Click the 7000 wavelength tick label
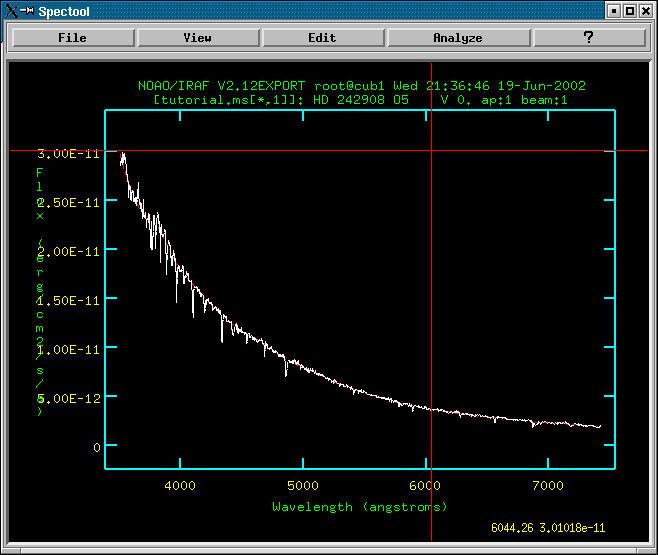658x555 pixels. pyautogui.click(x=547, y=485)
